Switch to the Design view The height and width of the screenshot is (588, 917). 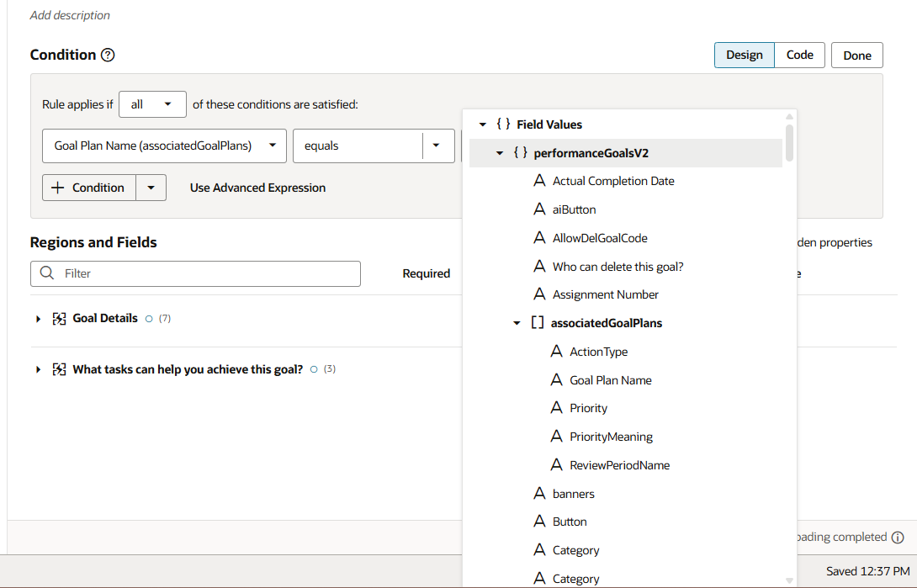click(744, 55)
